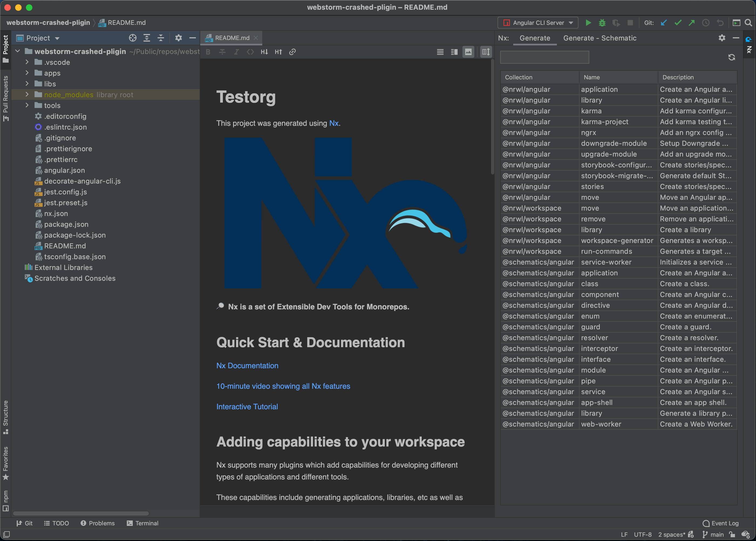This screenshot has height=541, width=756.
Task: Refresh the Nx schematics list
Action: click(x=732, y=57)
